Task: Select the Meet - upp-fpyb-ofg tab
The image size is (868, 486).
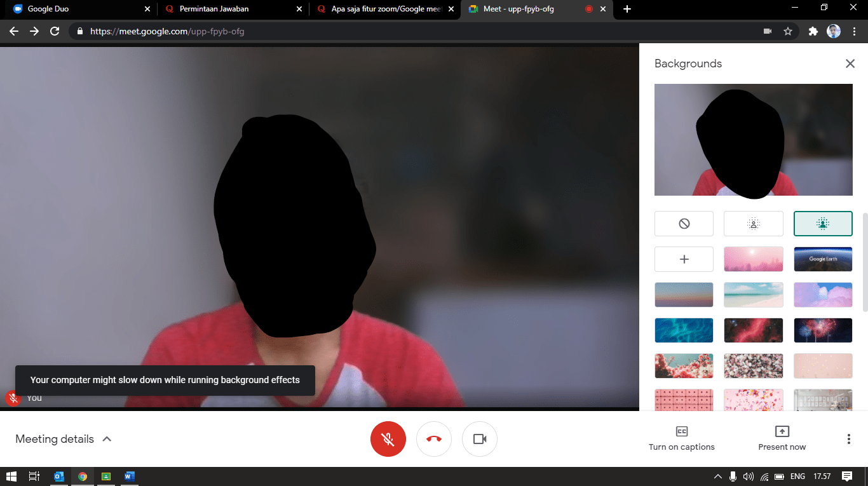Action: [x=538, y=9]
